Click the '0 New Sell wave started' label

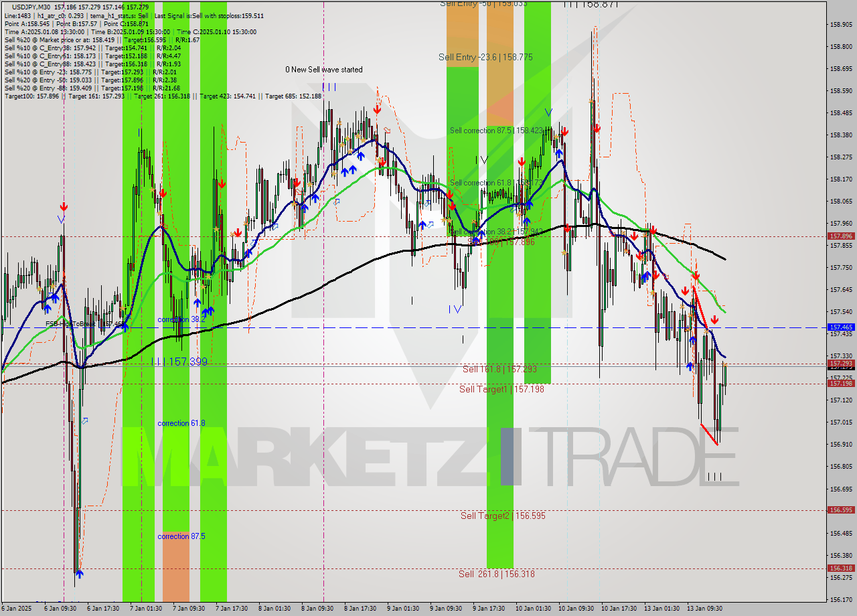[x=324, y=70]
